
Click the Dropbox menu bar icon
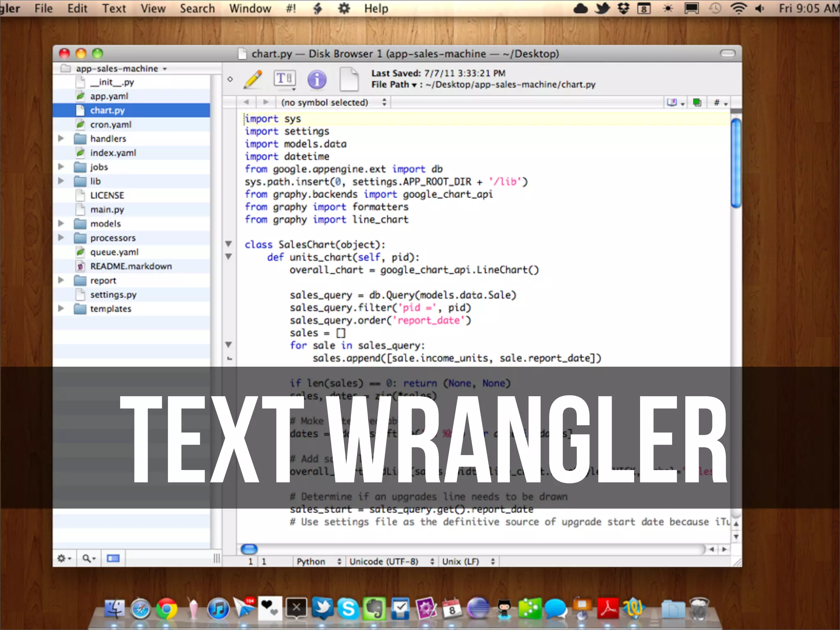click(x=623, y=8)
